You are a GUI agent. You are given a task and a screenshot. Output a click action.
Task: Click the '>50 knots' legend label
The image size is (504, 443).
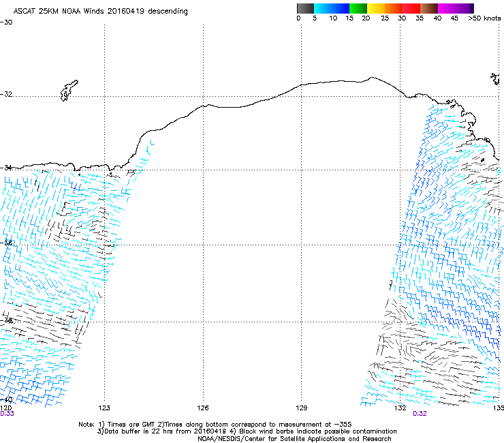(x=484, y=18)
